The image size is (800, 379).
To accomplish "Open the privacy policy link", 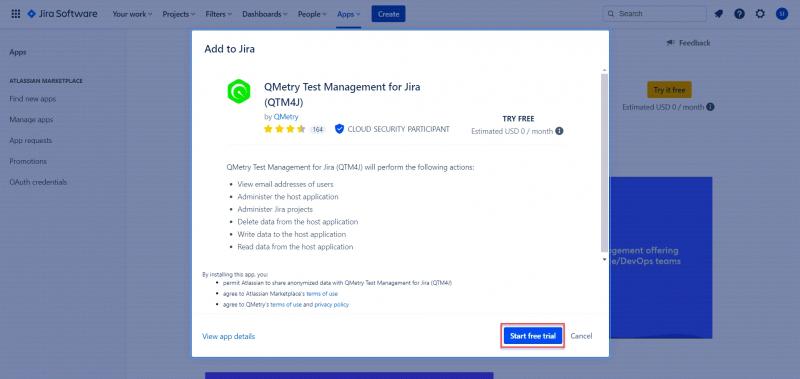I will (332, 305).
